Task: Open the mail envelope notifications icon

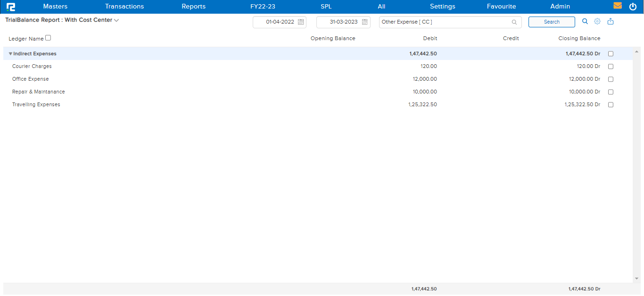Action: pos(618,6)
